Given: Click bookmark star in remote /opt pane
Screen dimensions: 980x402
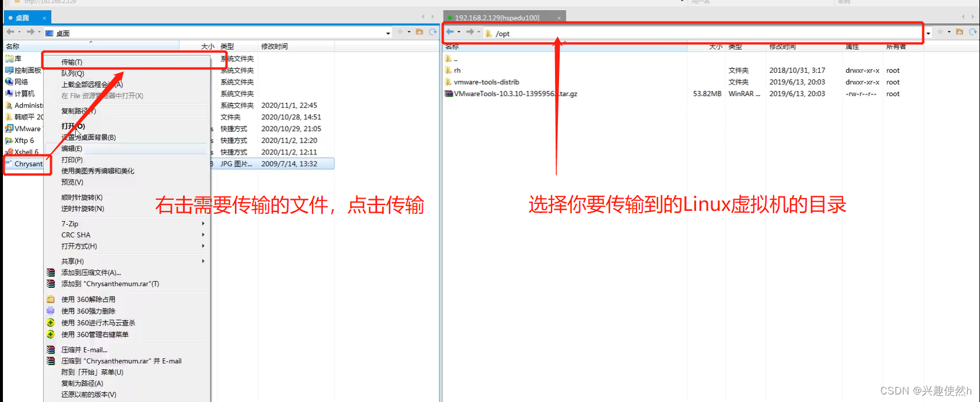Looking at the screenshot, I should pos(940,32).
